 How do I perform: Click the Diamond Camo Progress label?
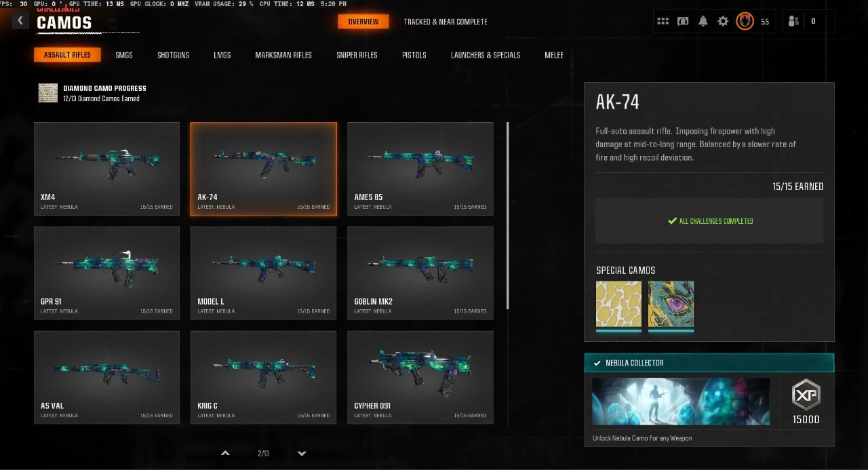[x=104, y=88]
